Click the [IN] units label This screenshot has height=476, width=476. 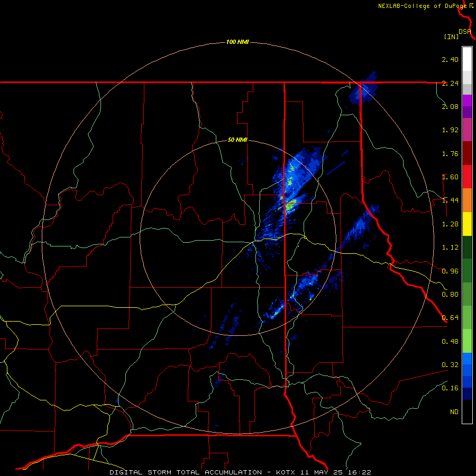click(x=451, y=36)
